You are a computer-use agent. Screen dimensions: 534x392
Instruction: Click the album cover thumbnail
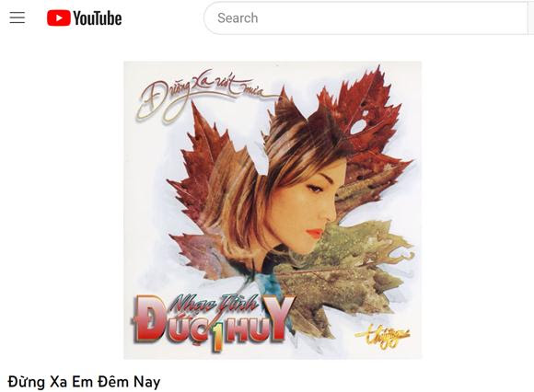[273, 210]
